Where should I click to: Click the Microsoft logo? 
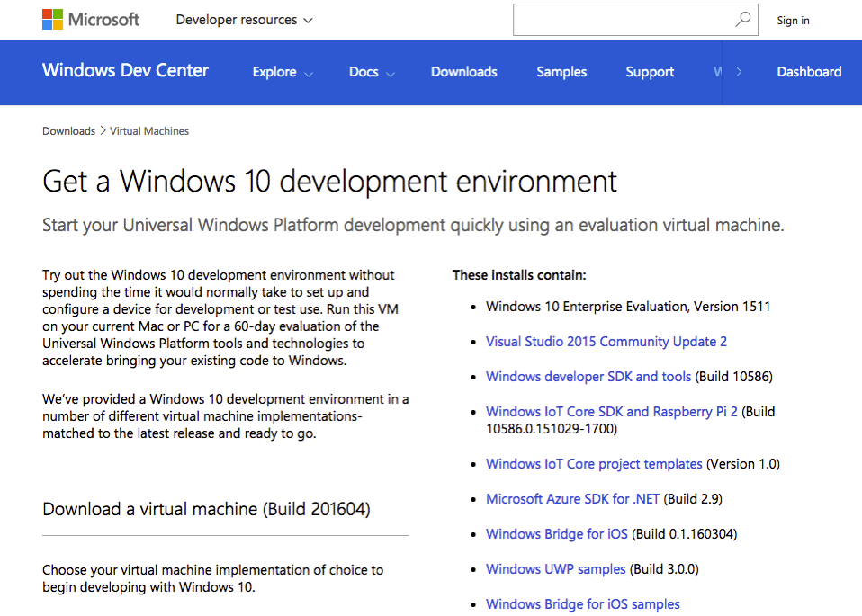pyautogui.click(x=91, y=20)
